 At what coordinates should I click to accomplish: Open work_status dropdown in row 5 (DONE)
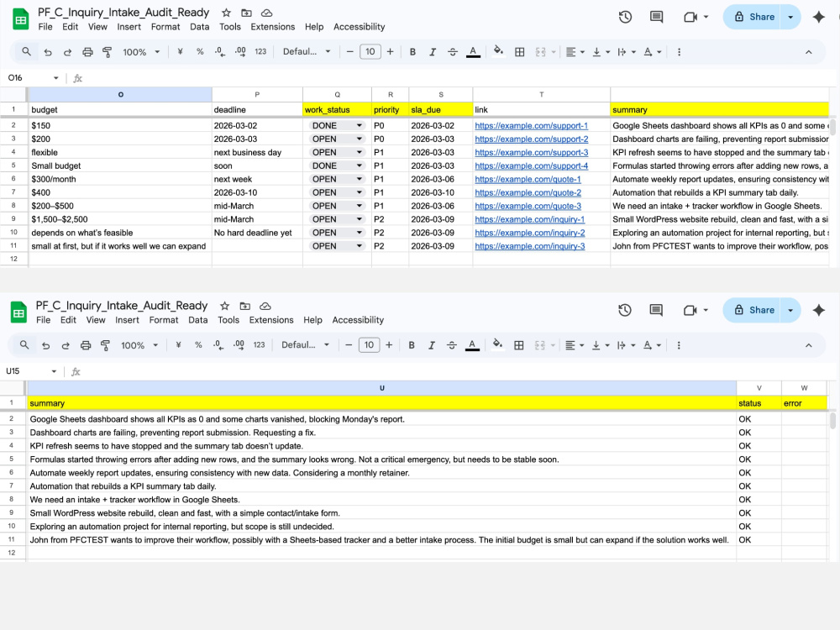360,165
